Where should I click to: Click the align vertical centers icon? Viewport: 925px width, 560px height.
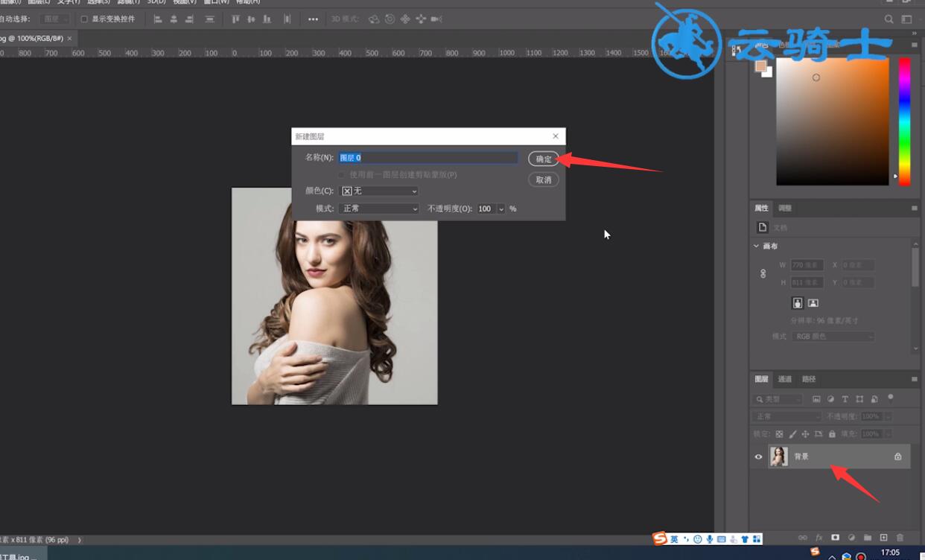251,19
